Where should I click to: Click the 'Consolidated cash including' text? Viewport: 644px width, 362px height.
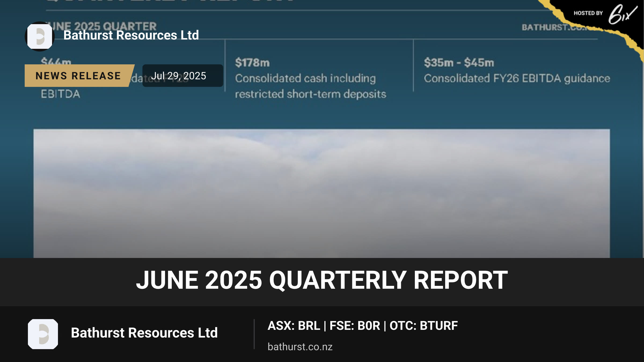click(x=305, y=79)
